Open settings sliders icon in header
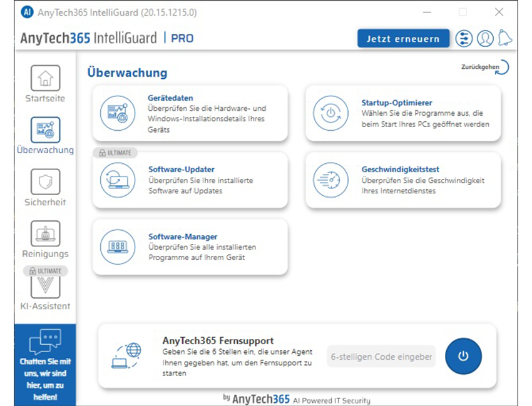The height and width of the screenshot is (406, 532). tap(464, 38)
